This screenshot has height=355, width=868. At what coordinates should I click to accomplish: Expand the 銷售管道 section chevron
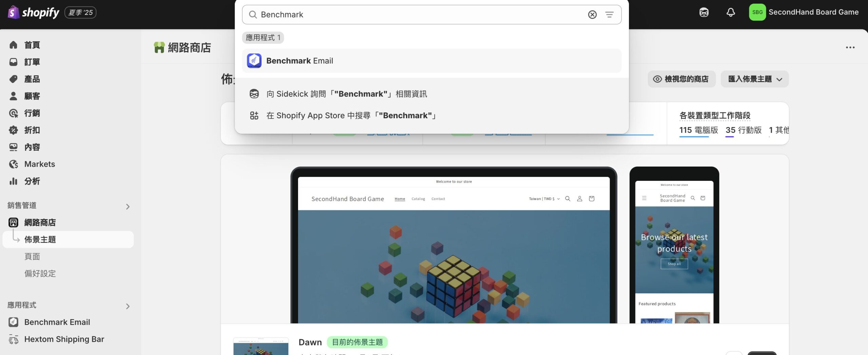127,207
